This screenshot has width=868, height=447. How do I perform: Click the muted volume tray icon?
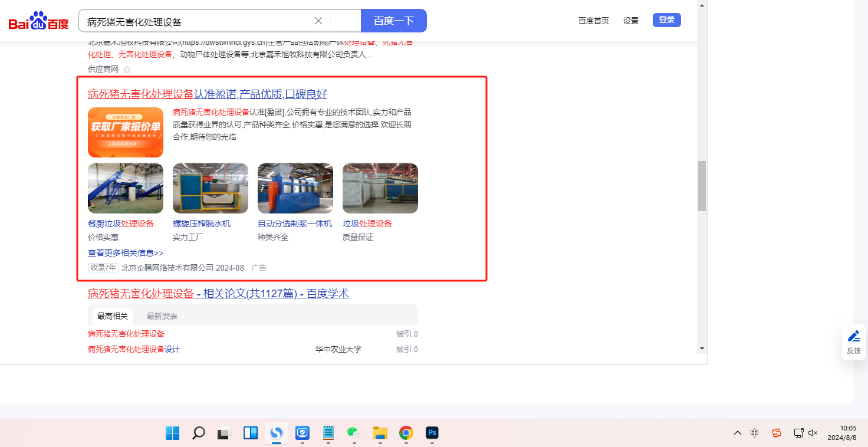(813, 433)
